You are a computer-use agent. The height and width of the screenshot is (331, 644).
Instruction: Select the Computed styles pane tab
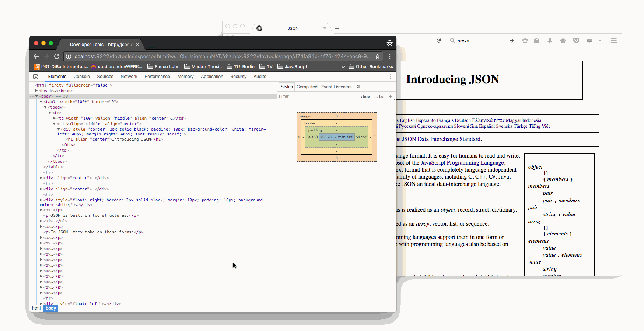307,87
